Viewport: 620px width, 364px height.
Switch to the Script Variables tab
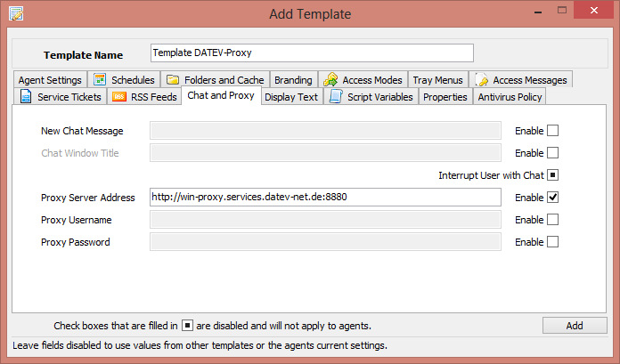pyautogui.click(x=371, y=97)
